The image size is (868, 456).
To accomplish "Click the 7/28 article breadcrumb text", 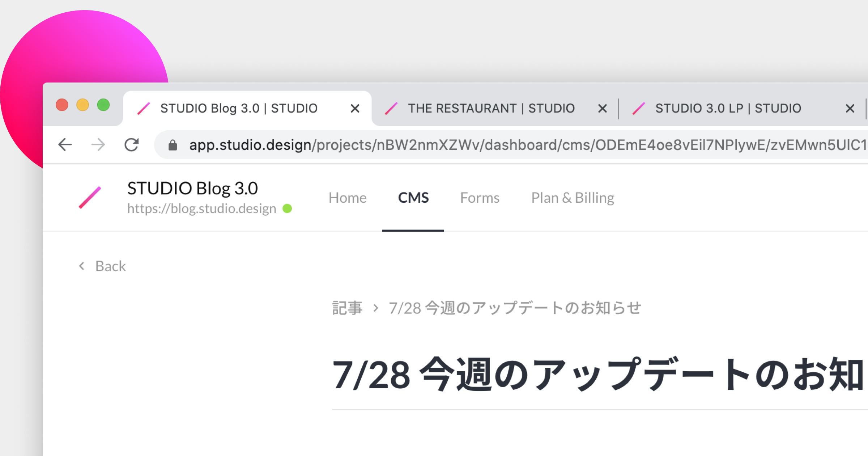I will pos(515,308).
